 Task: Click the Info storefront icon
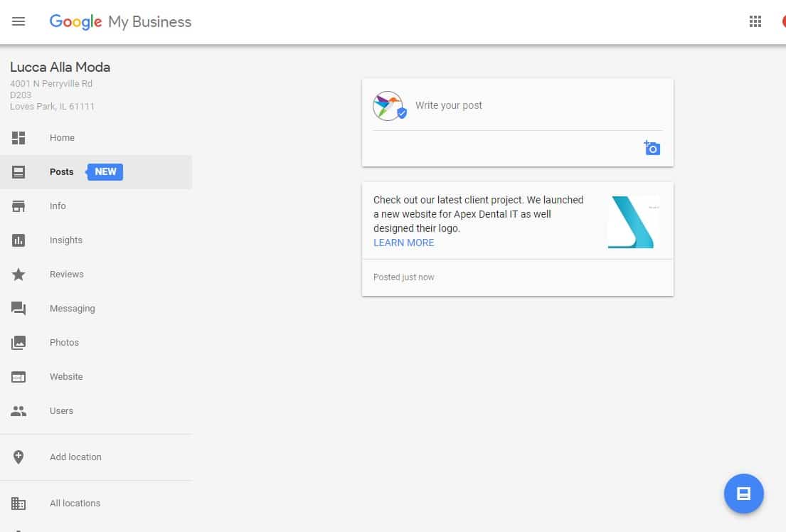coord(18,206)
